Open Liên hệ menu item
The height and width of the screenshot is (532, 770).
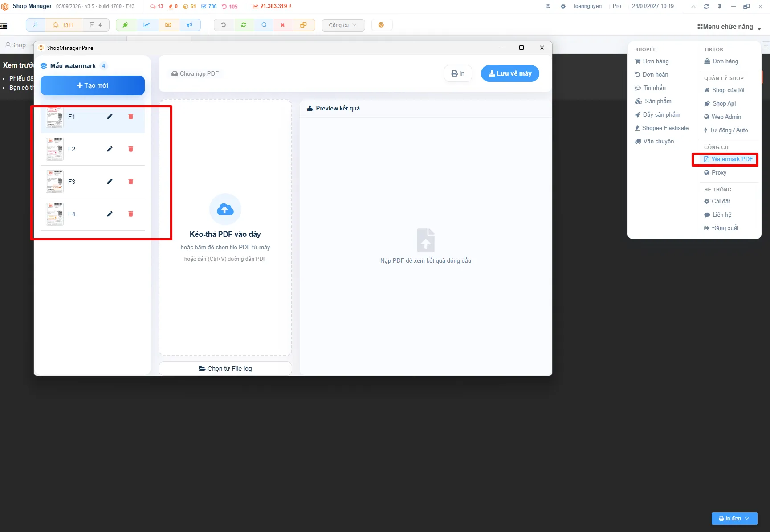718,215
